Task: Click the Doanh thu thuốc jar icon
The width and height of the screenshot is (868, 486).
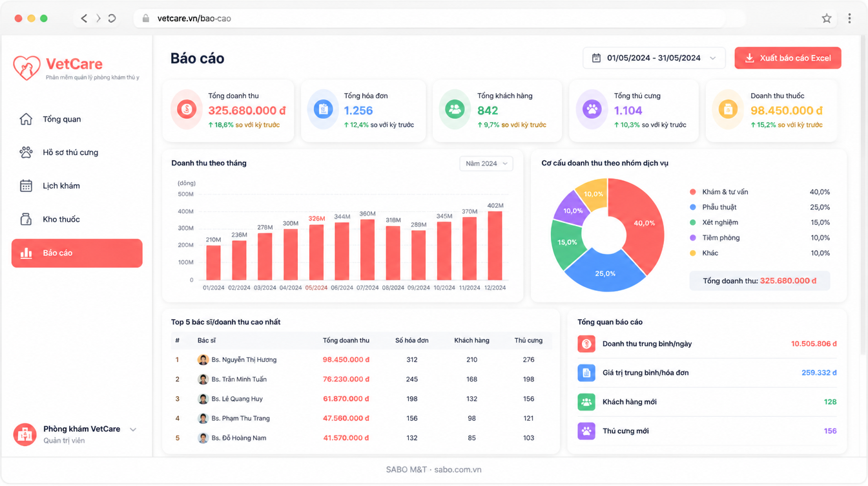Action: click(728, 109)
